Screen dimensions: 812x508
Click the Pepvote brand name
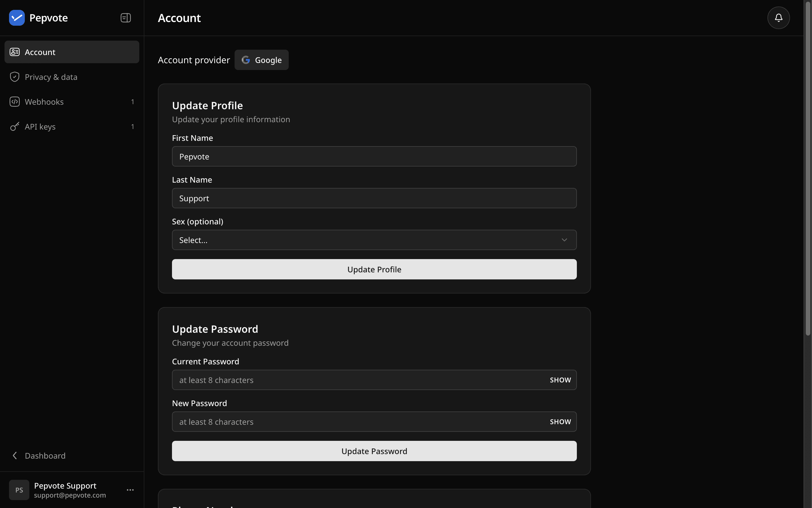tap(48, 18)
